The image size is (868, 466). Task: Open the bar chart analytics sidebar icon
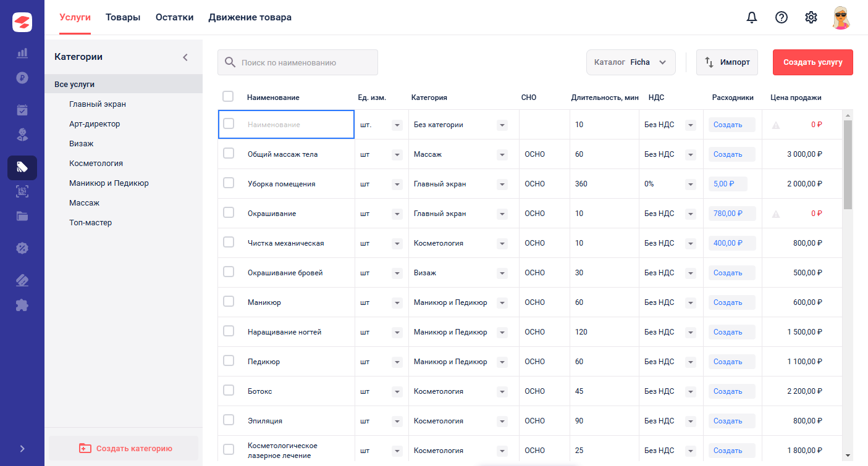pyautogui.click(x=22, y=53)
